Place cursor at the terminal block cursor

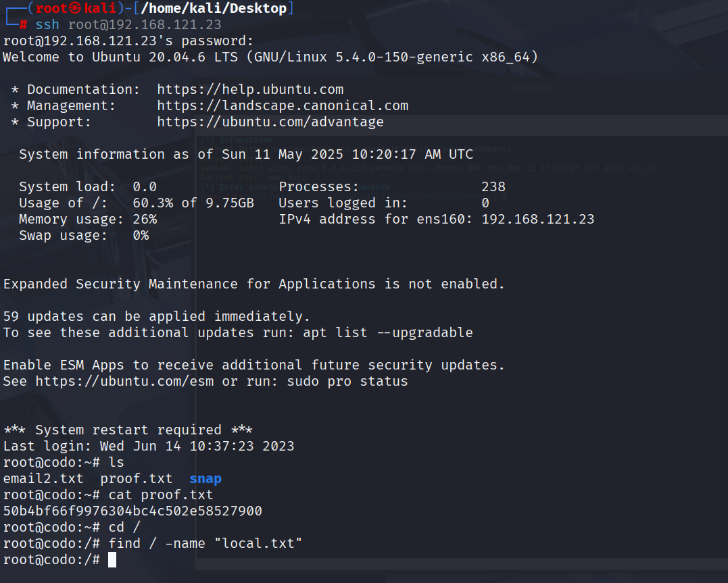(x=112, y=559)
